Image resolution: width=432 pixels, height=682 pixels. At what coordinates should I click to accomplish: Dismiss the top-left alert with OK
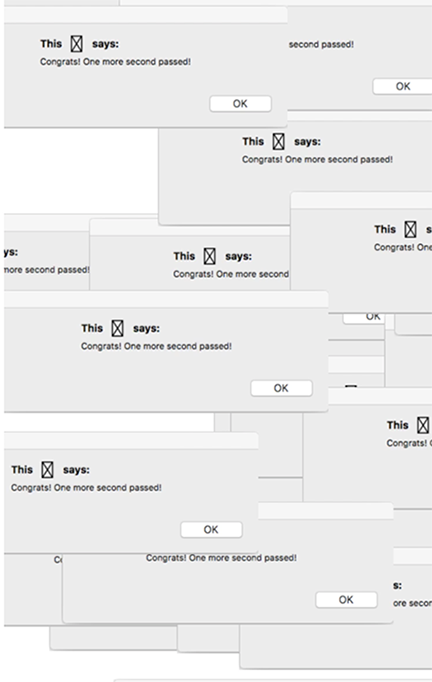[241, 104]
